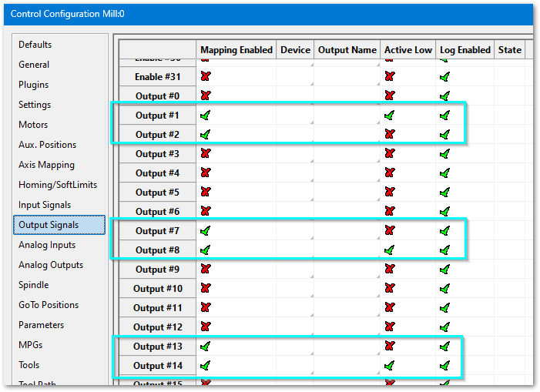Open the Spindle configuration page

point(35,285)
